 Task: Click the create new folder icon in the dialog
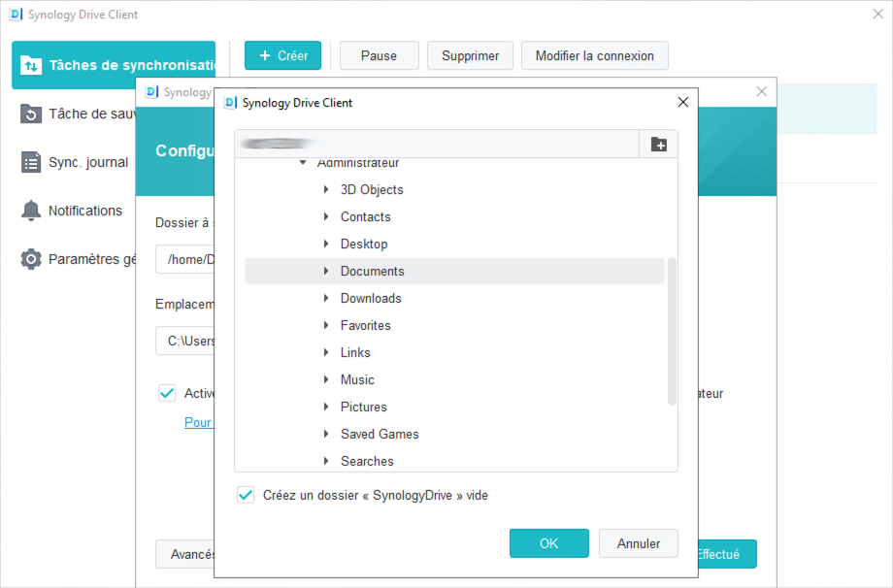point(659,144)
